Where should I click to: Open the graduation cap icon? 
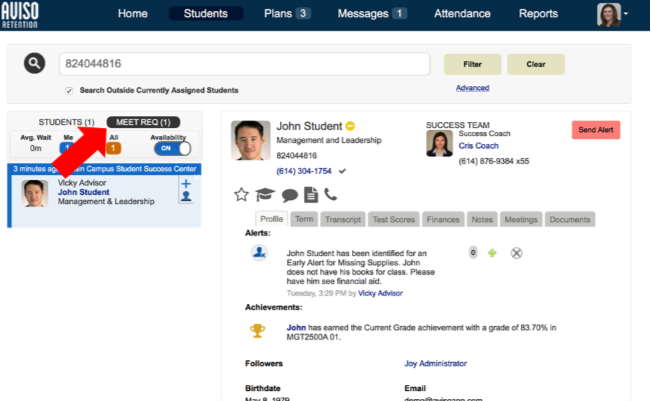265,194
